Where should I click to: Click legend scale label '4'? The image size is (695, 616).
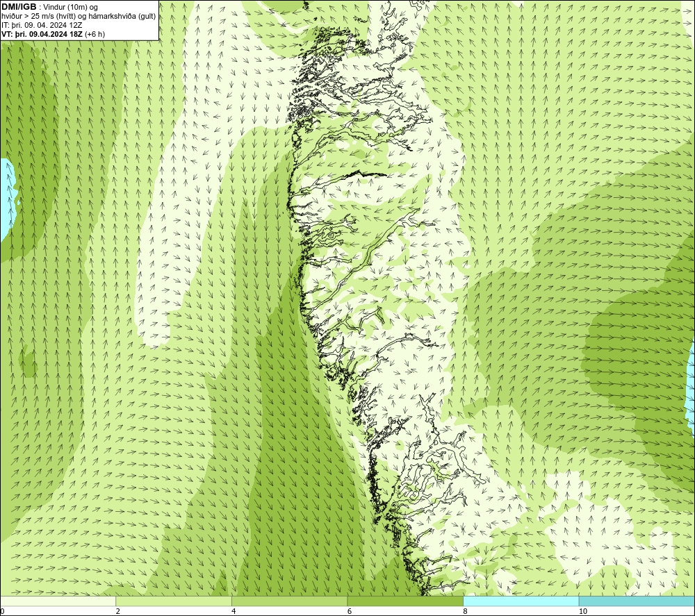point(234,611)
